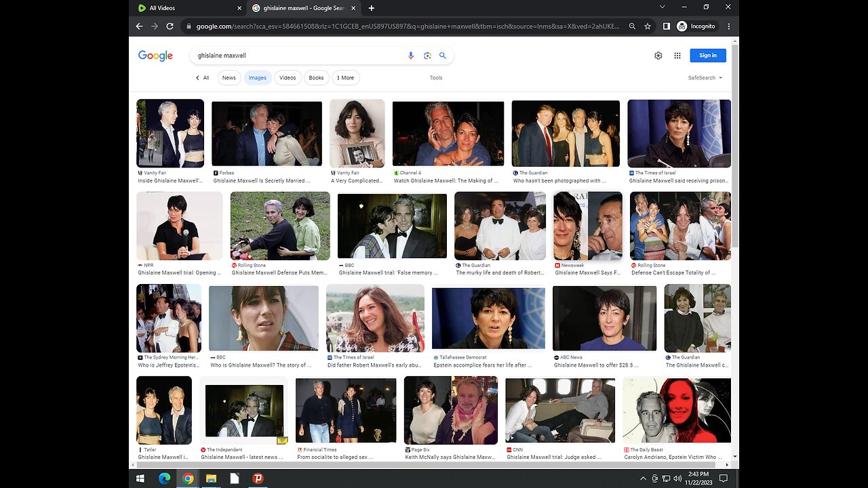Open Chrome three-dot menu

pyautogui.click(x=729, y=26)
